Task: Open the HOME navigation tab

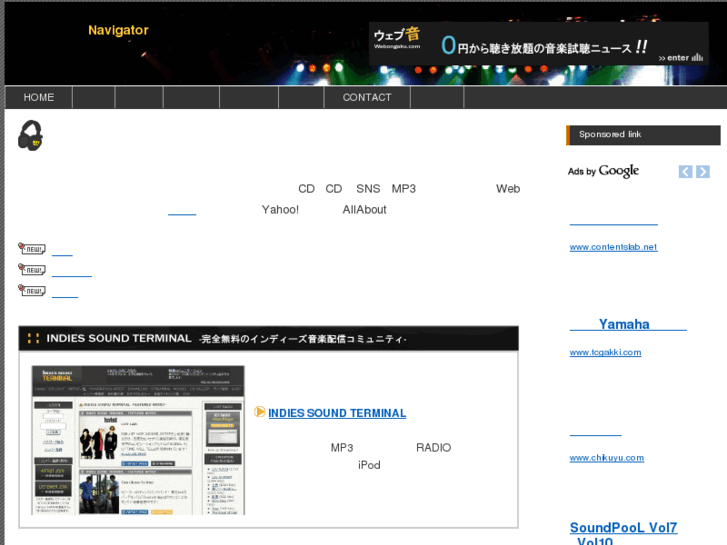Action: (39, 97)
